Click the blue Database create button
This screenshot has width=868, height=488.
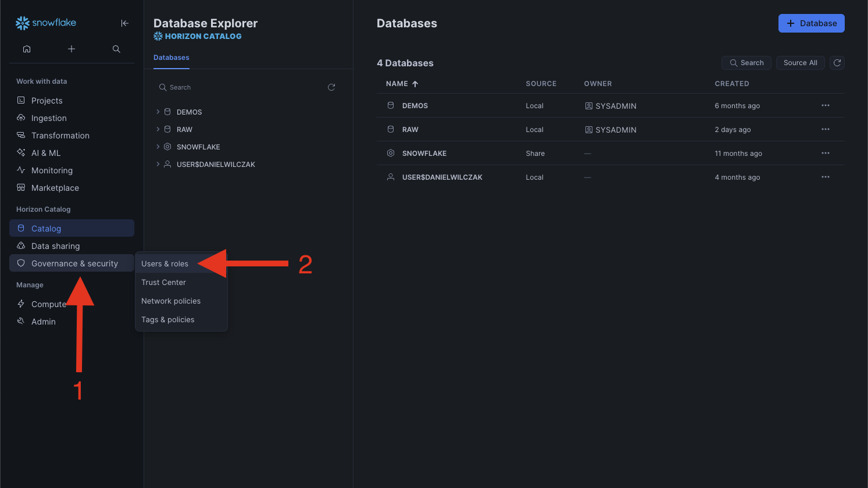coord(811,23)
